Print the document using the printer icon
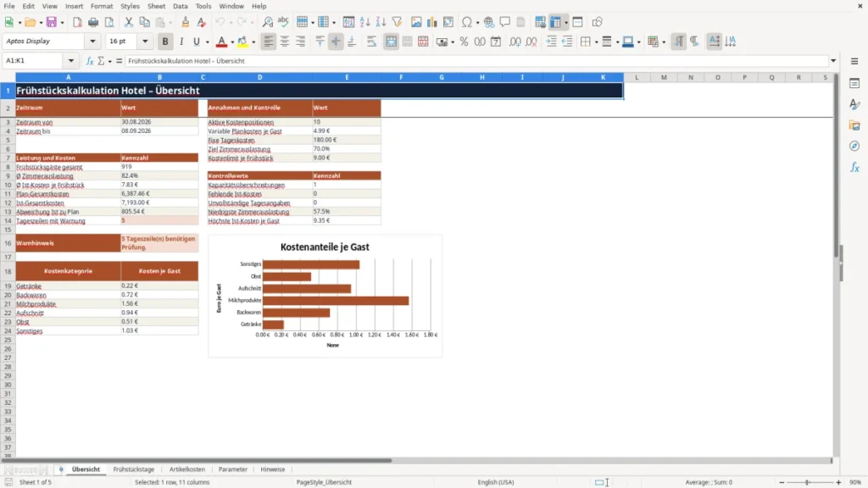The height and width of the screenshot is (488, 868). coord(93,22)
